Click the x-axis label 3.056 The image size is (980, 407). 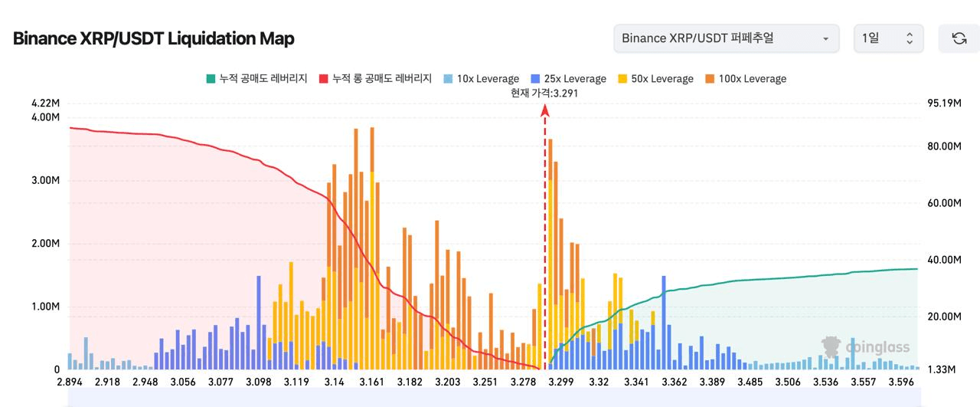point(183,382)
